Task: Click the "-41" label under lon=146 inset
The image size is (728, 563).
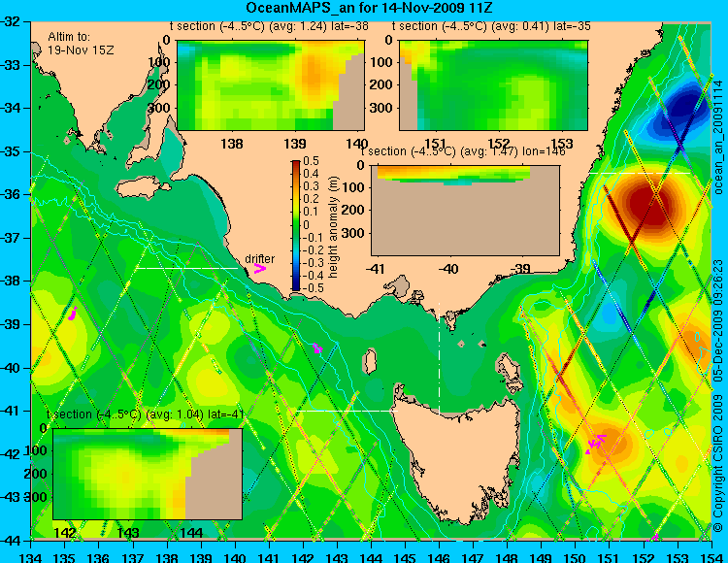Action: tap(375, 269)
